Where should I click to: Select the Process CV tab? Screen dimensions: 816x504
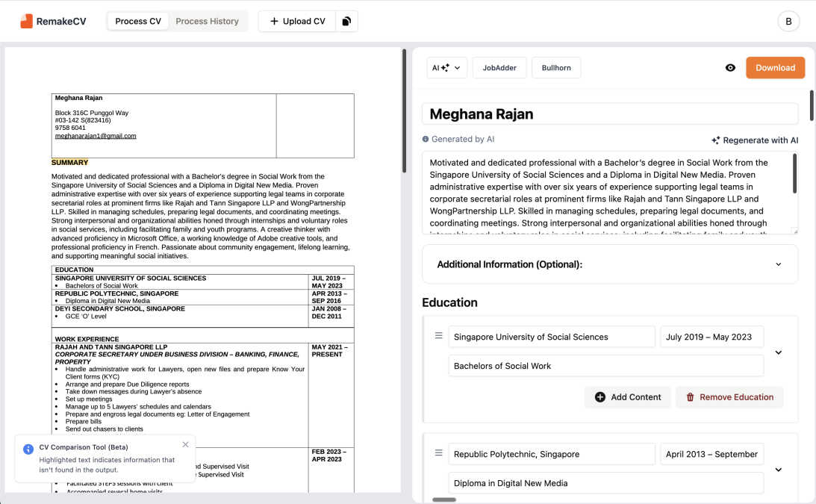pos(137,20)
